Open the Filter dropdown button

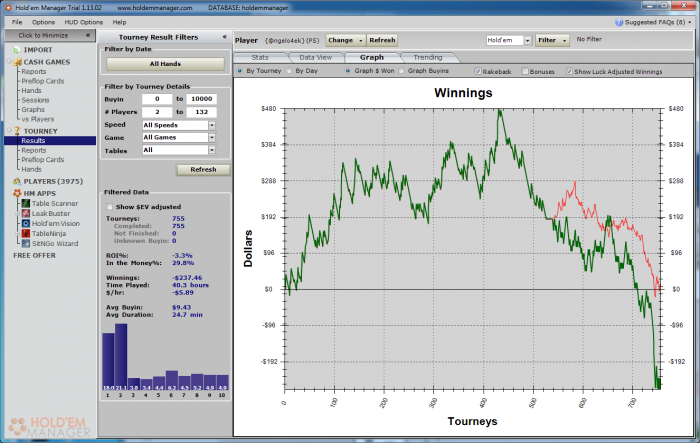(x=552, y=40)
